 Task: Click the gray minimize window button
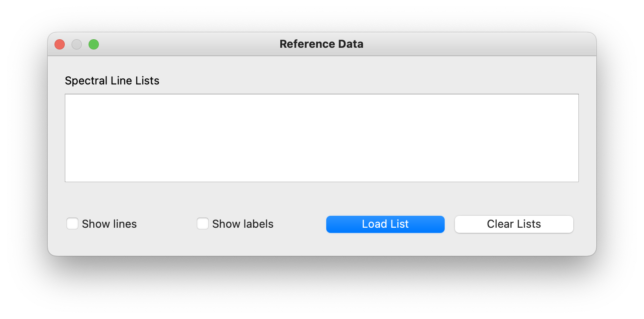pos(77,44)
